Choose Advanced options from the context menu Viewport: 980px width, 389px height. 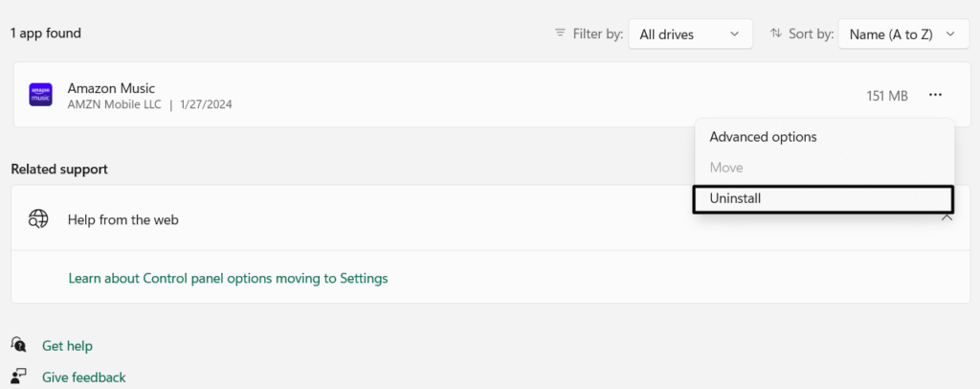coord(763,137)
